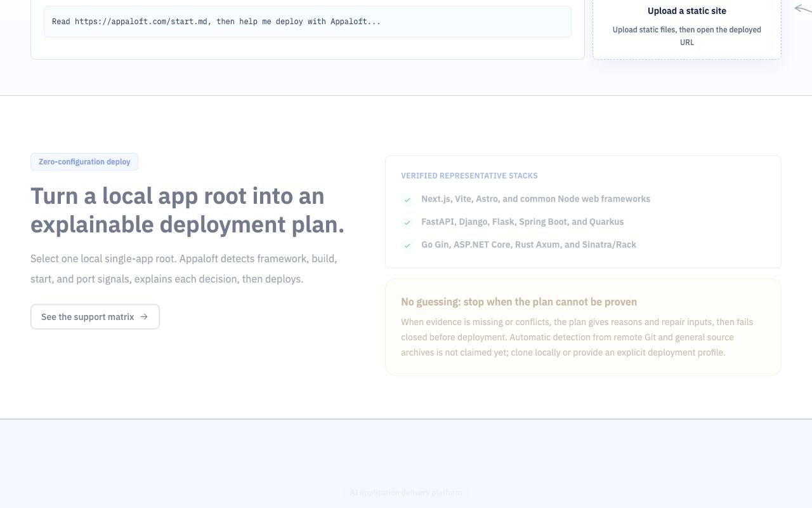812x508 pixels.
Task: Click the paragraph starting Select one local single-app root
Action: point(184,269)
